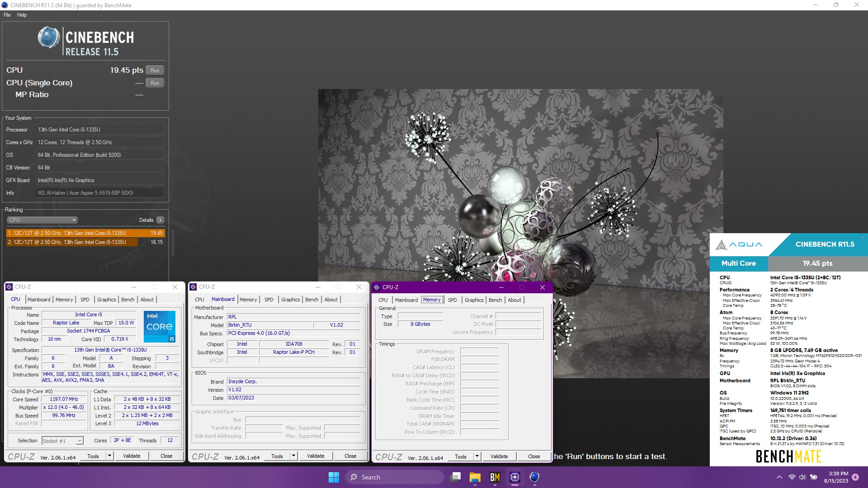Click the volume speaker tray icon

[x=802, y=477]
